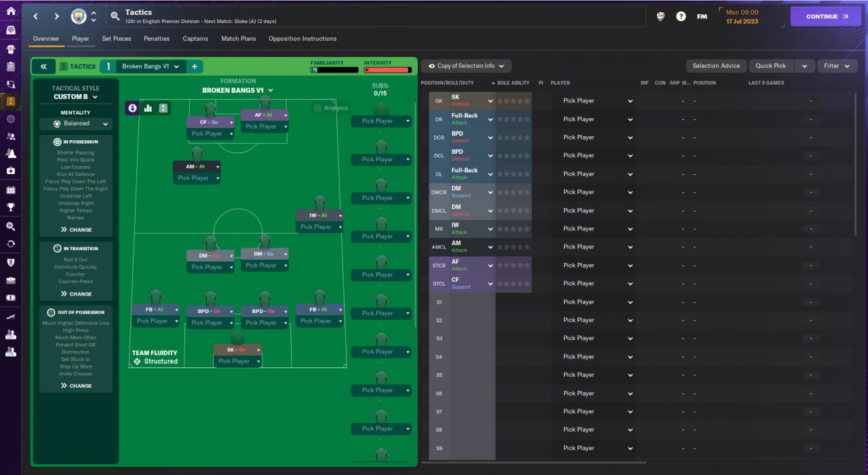
Task: Sort by the Role Ability column header
Action: pyautogui.click(x=513, y=83)
